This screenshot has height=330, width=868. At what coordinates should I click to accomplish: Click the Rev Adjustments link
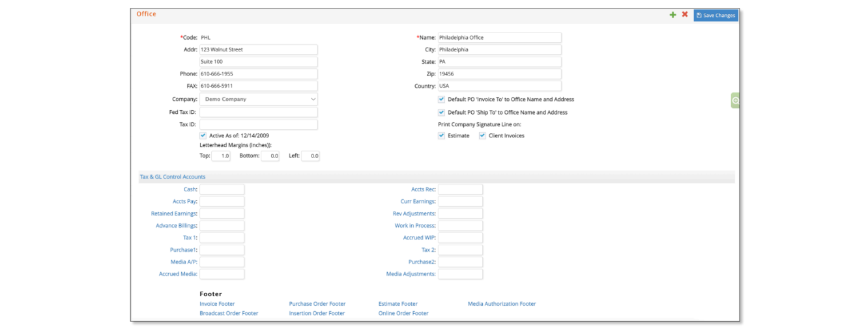tap(414, 213)
